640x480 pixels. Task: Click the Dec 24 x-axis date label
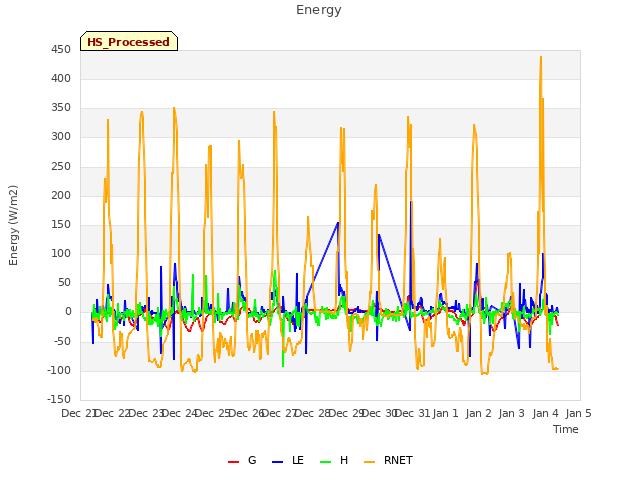pyautogui.click(x=179, y=413)
